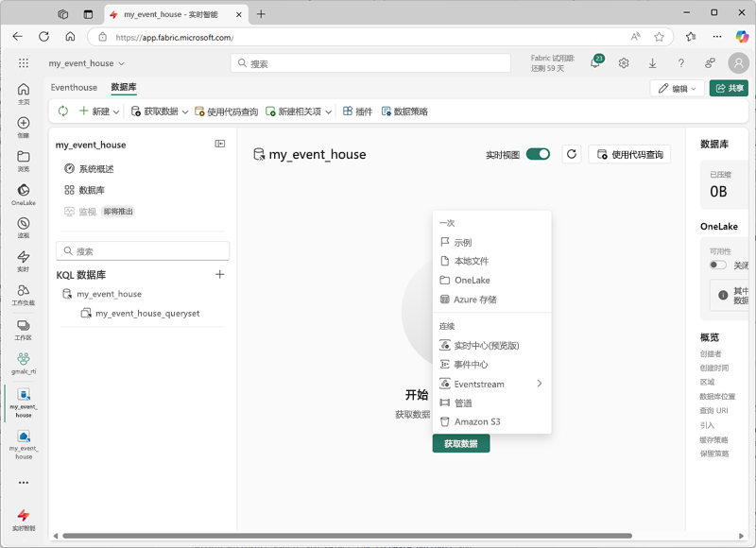The height and width of the screenshot is (548, 756).
Task: Focus the top search box
Action: pyautogui.click(x=370, y=63)
